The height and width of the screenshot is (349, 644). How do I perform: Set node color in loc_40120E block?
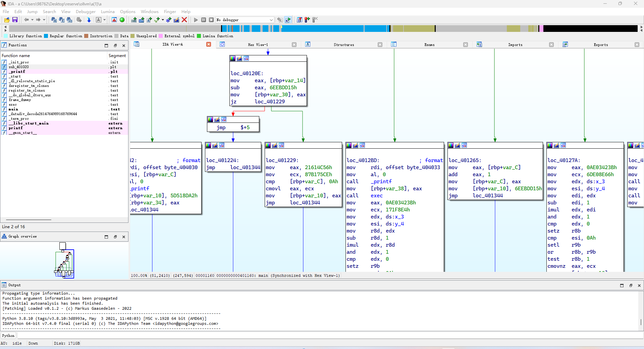pos(233,58)
